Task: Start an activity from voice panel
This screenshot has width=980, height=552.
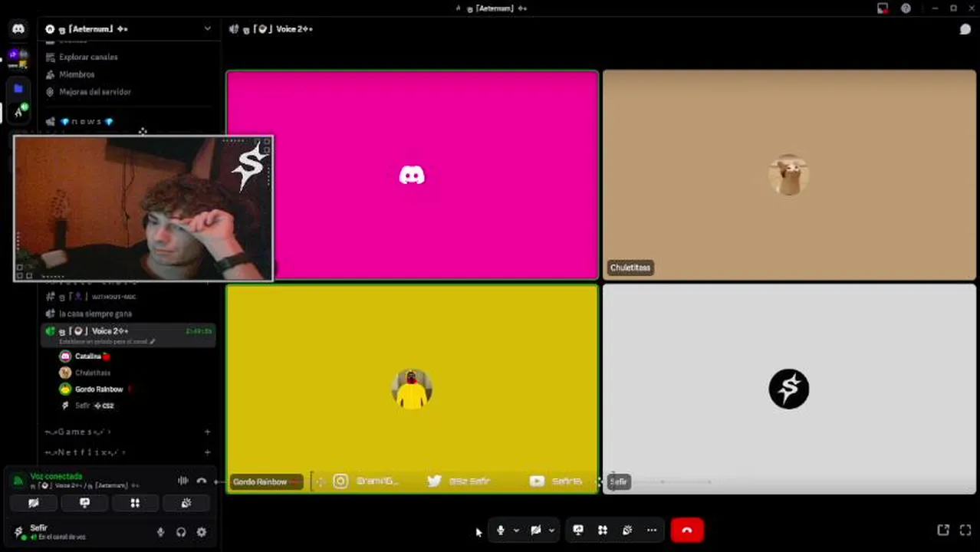Action: pyautogui.click(x=135, y=503)
